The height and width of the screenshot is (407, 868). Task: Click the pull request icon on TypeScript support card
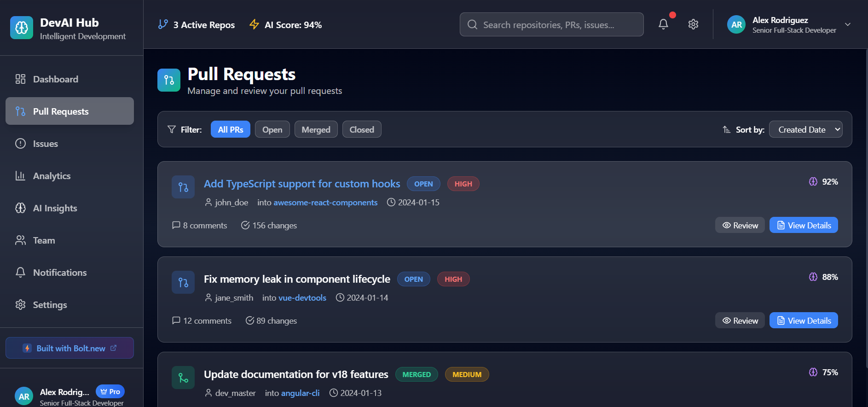coord(183,187)
